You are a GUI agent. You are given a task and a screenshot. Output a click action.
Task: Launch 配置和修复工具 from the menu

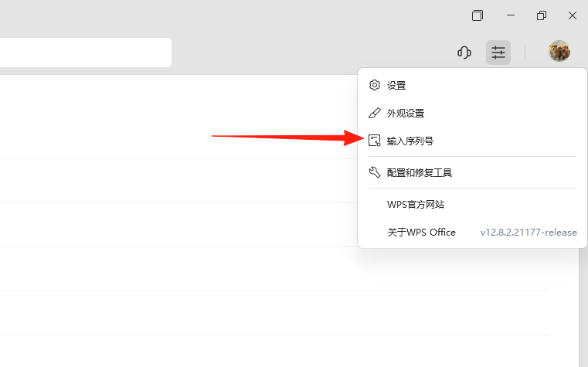(472, 172)
